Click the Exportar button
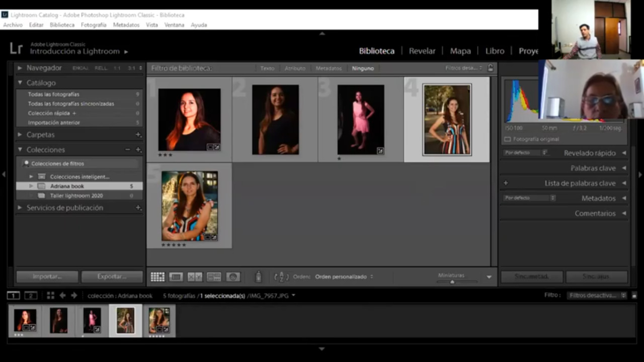The height and width of the screenshot is (362, 644). point(112,276)
